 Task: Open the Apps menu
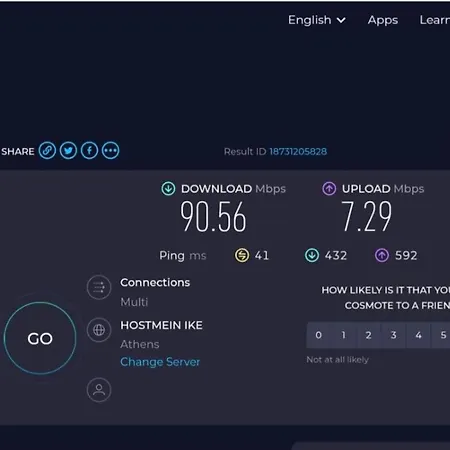tap(383, 20)
